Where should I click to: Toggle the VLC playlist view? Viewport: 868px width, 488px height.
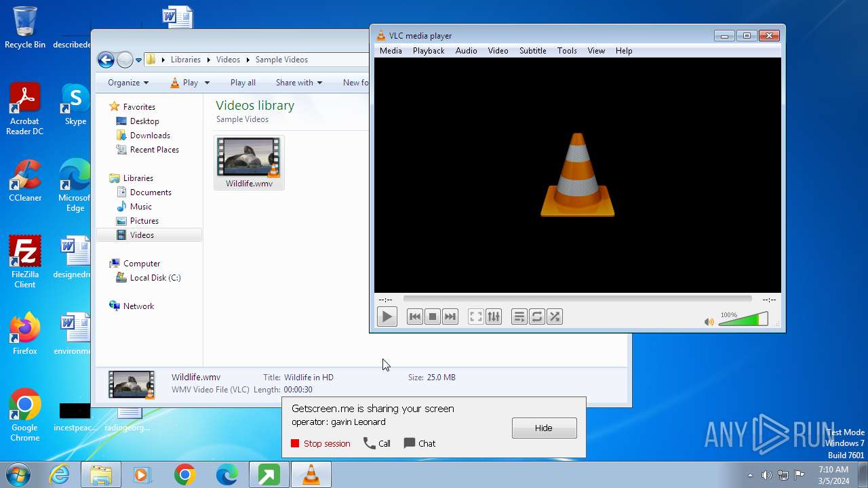point(519,317)
